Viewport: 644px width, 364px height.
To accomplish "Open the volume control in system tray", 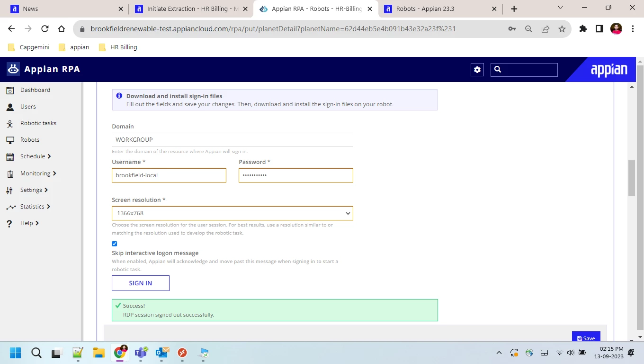I will point(570,353).
